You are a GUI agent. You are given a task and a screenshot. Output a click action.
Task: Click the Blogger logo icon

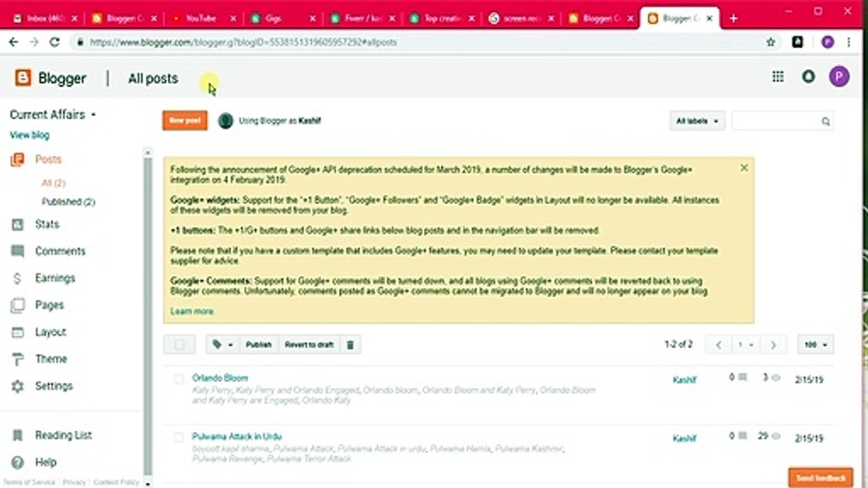coord(23,78)
